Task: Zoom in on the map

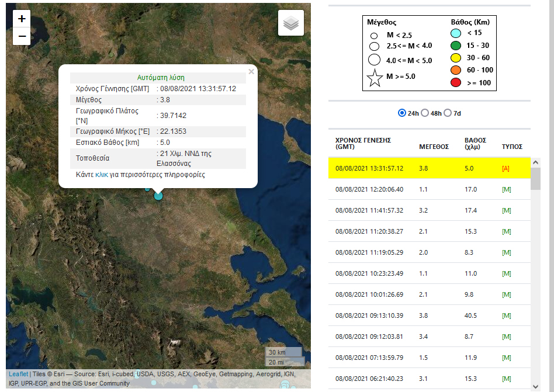Action: pyautogui.click(x=22, y=19)
